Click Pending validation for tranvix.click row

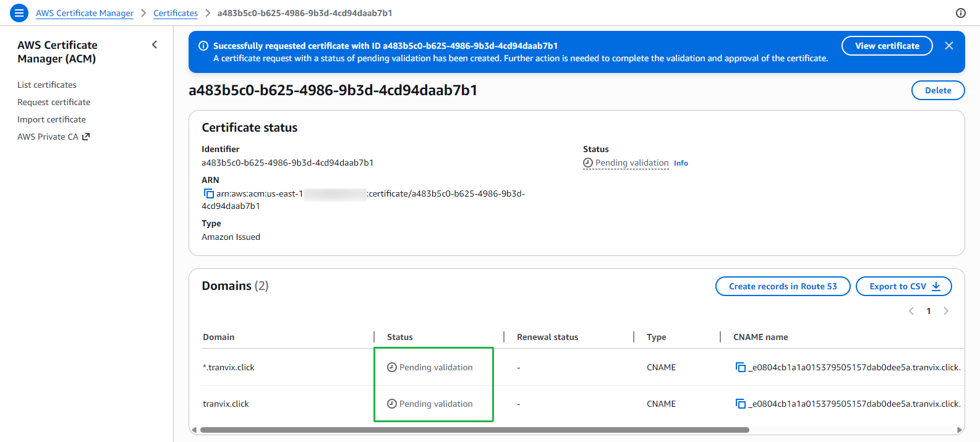[430, 404]
